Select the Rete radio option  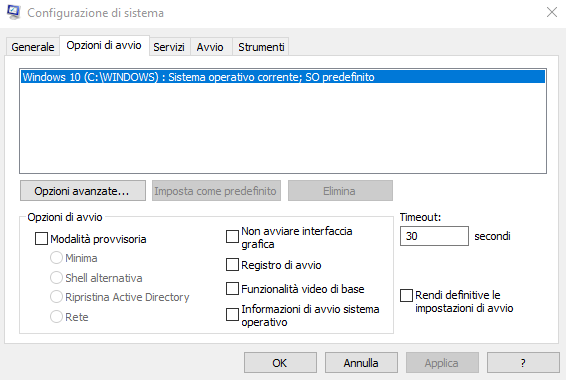[56, 316]
